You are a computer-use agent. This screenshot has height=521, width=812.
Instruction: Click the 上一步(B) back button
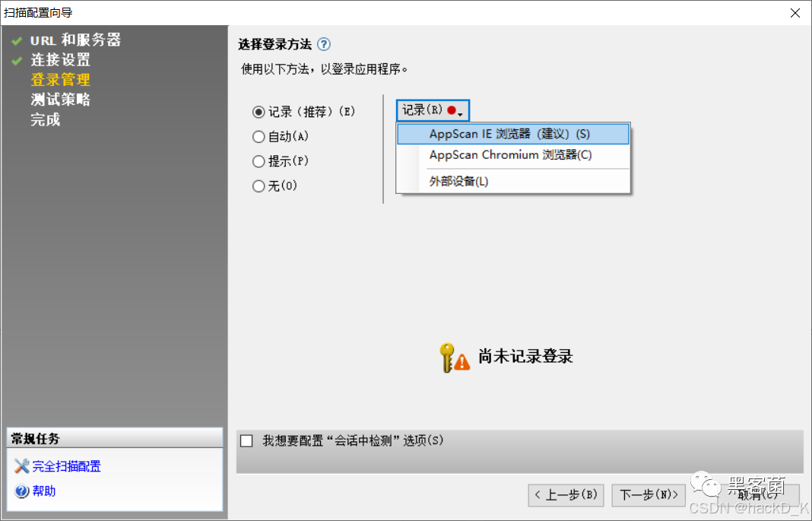(x=566, y=495)
